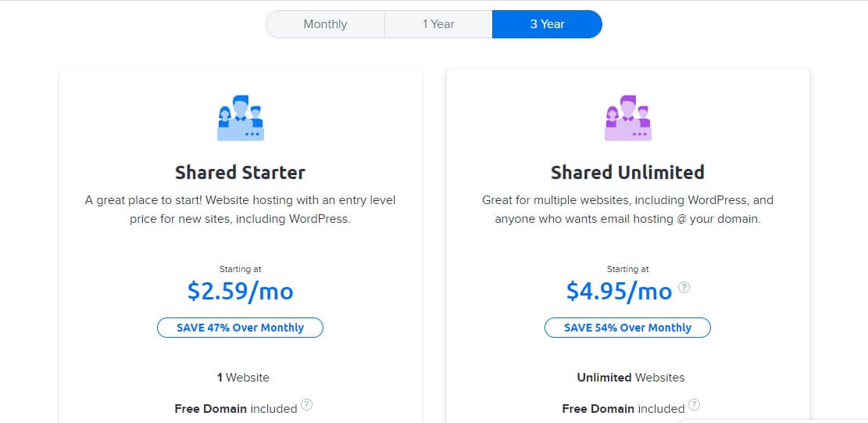Click Free Domain included under Shared Unlimited
868x423 pixels.
[623, 409]
